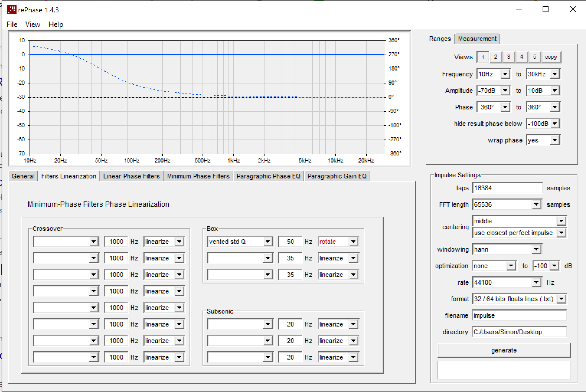This screenshot has width=586, height=392.
Task: Click the second Box 35 Hz field
Action: point(290,258)
